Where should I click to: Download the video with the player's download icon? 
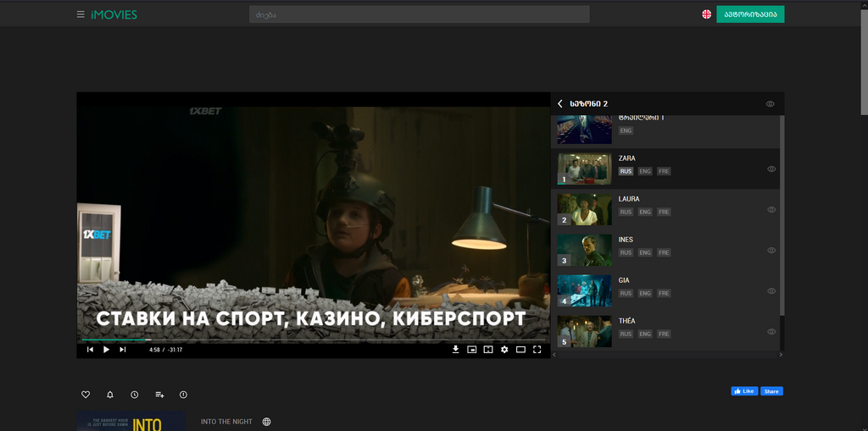(455, 349)
